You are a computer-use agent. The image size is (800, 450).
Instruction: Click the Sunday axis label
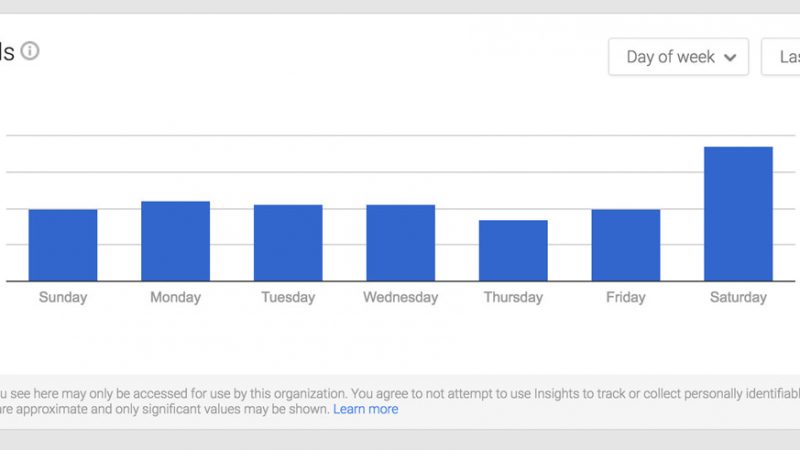(63, 297)
